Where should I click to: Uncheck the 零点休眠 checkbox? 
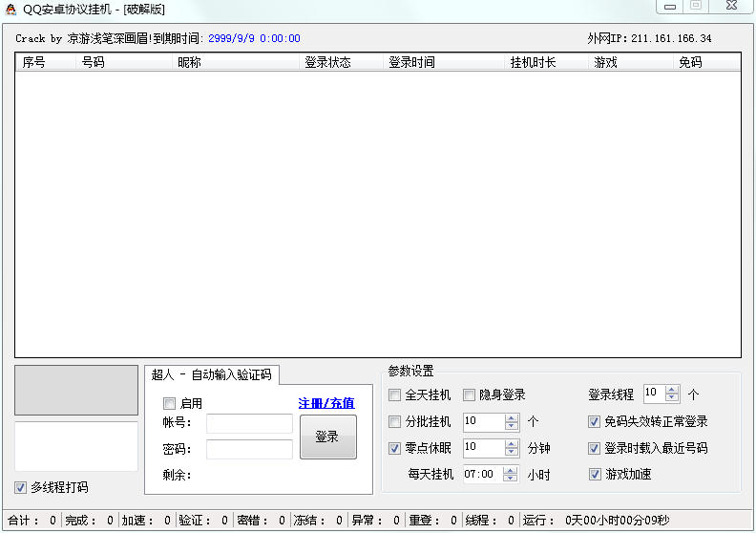395,449
